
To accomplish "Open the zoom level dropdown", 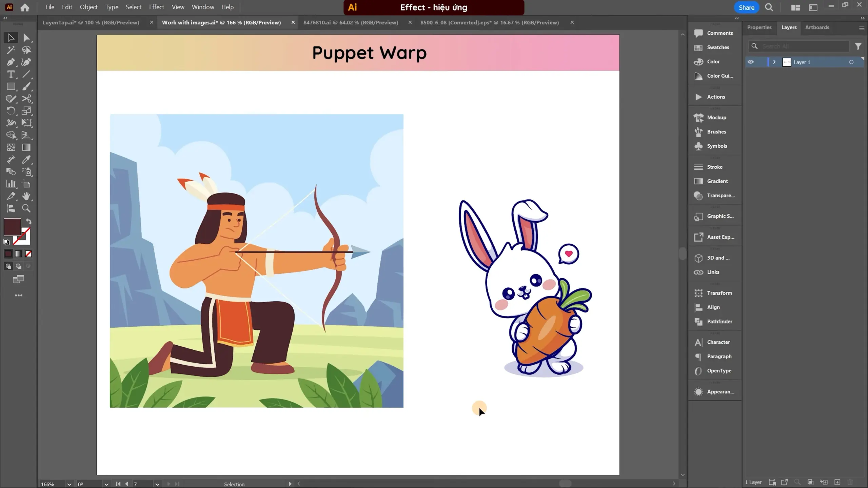I will (x=69, y=484).
